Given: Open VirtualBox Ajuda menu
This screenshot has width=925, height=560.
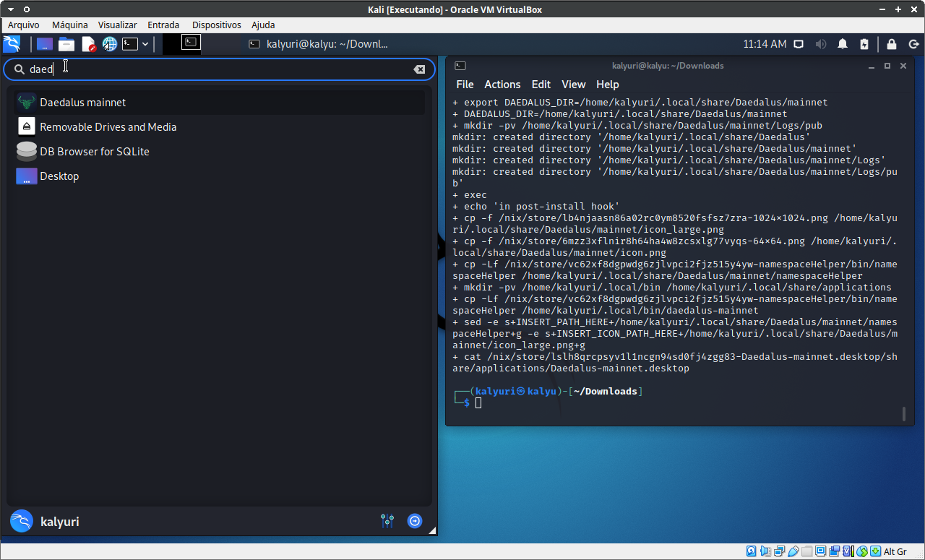Looking at the screenshot, I should click(263, 25).
